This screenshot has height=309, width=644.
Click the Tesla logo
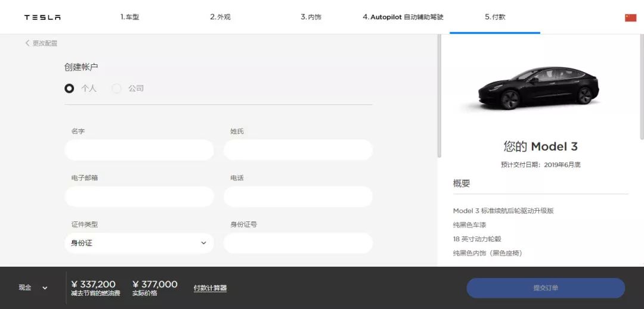(x=42, y=17)
